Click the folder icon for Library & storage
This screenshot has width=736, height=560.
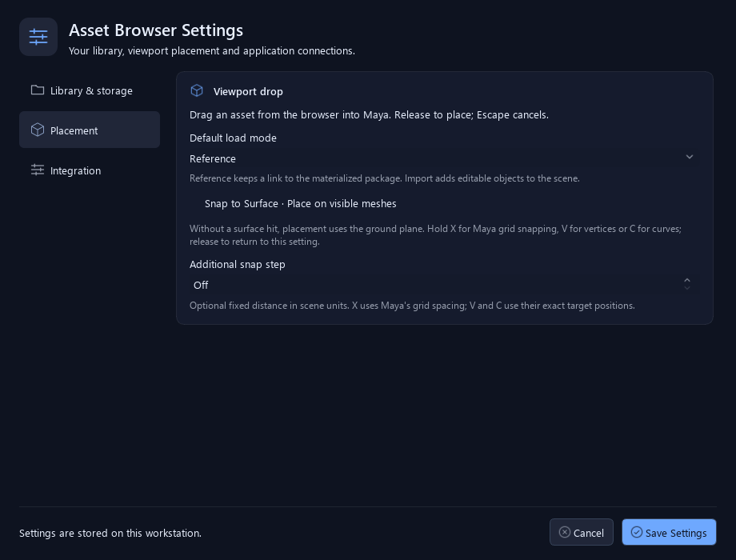point(38,90)
